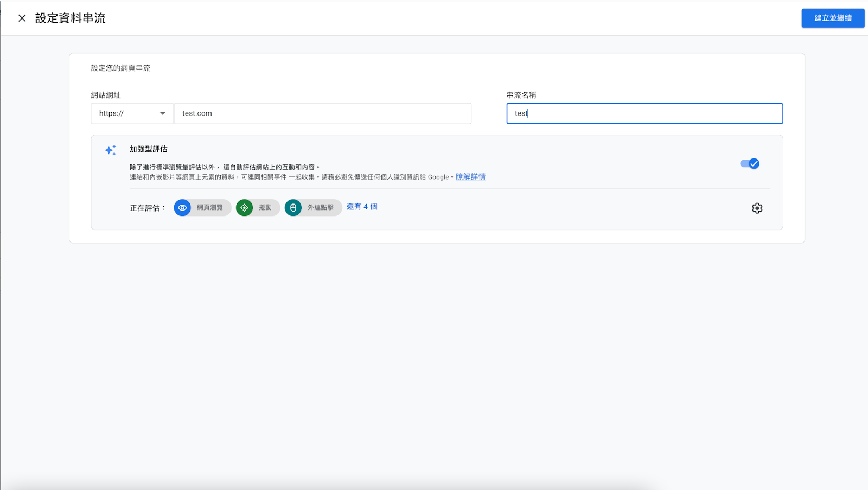Image resolution: width=868 pixels, height=490 pixels.
Task: Open the 還有 4 個 link
Action: pyautogui.click(x=362, y=207)
